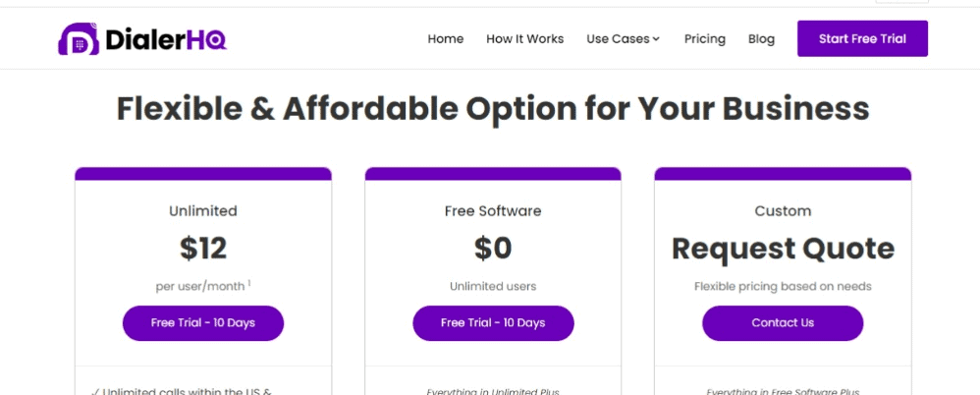Open the Pricing page
980x395 pixels.
coord(705,38)
